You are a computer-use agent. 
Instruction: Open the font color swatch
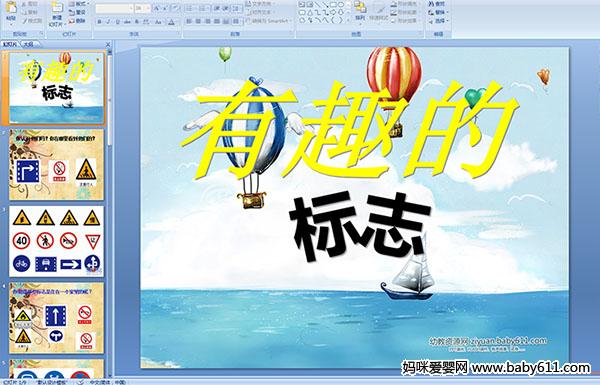(x=171, y=22)
